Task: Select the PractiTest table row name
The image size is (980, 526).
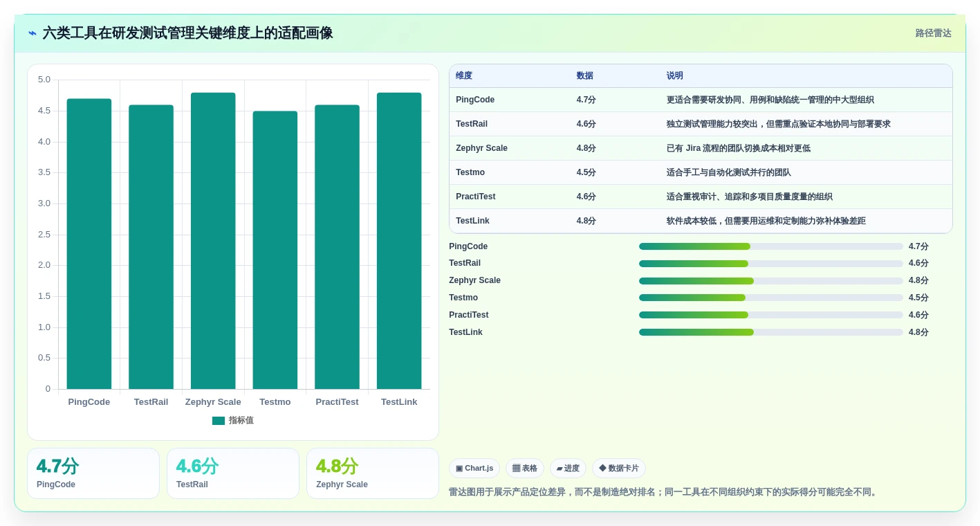Action: pyautogui.click(x=476, y=197)
